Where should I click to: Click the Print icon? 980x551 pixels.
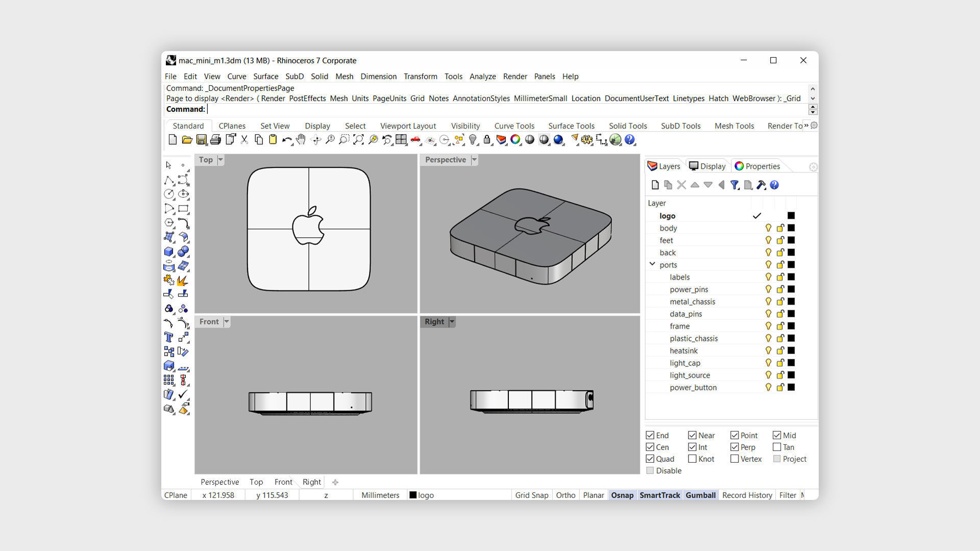(x=215, y=140)
